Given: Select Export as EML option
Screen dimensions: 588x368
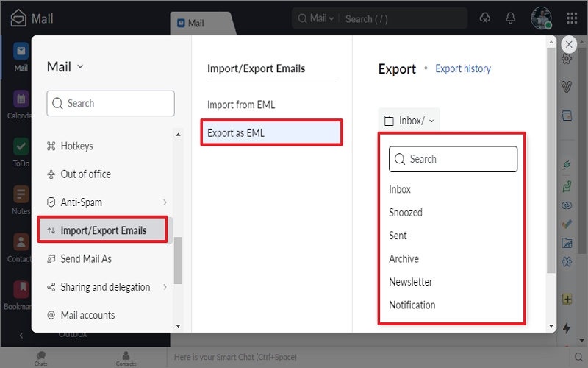Looking at the screenshot, I should (x=271, y=132).
